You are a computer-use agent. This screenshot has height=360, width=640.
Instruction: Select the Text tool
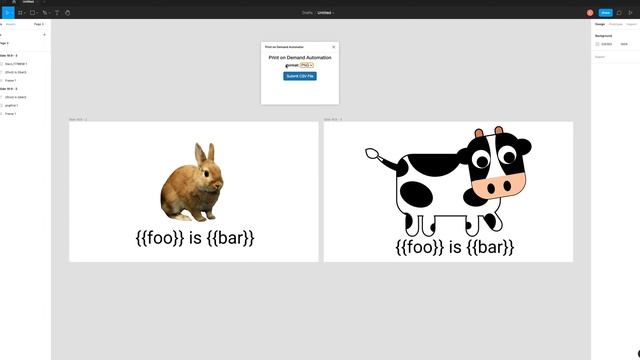tap(57, 13)
